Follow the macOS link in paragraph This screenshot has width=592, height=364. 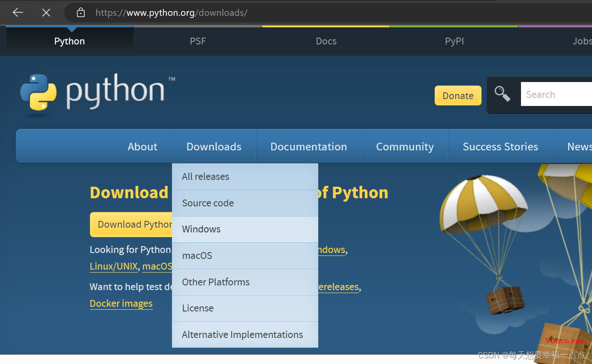(x=157, y=267)
